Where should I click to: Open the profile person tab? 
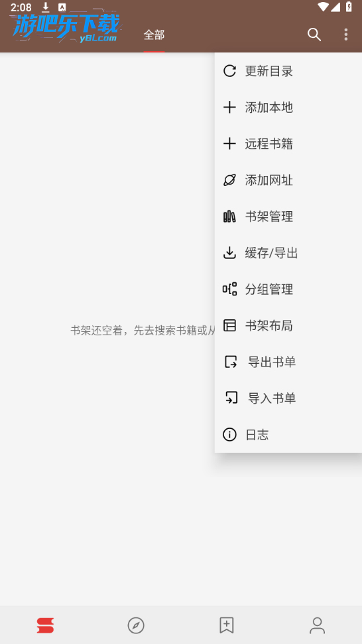coord(317,625)
